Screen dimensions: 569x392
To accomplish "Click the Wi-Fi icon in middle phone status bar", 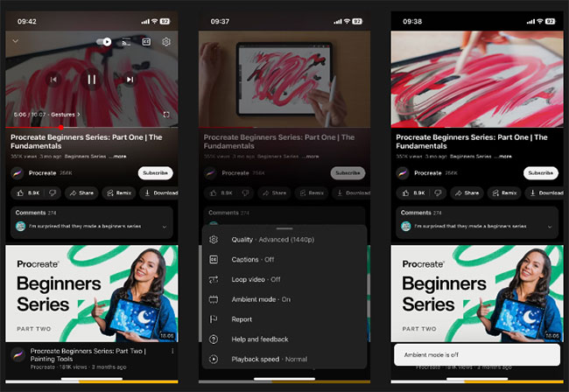I will pyautogui.click(x=348, y=21).
